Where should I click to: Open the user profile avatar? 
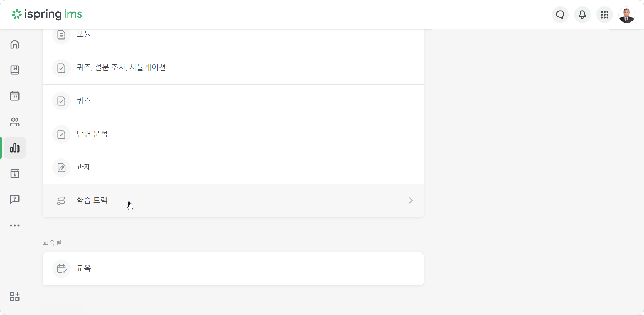pyautogui.click(x=627, y=15)
